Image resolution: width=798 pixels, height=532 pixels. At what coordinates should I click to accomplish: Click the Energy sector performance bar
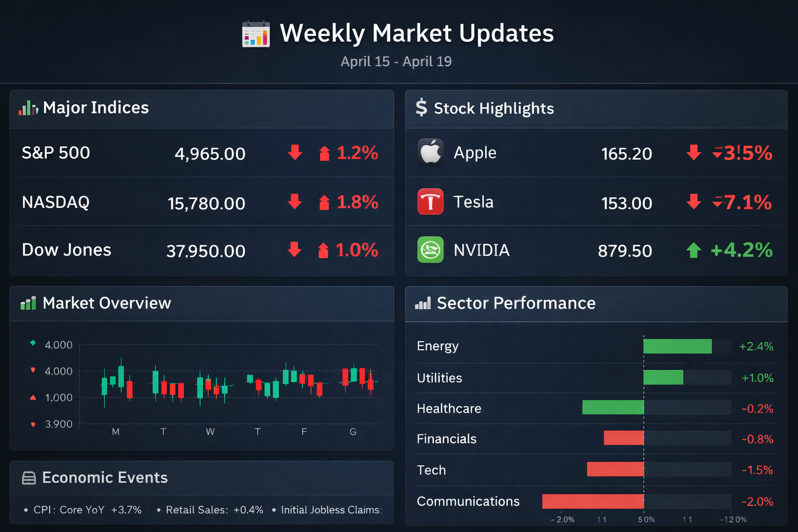677,345
